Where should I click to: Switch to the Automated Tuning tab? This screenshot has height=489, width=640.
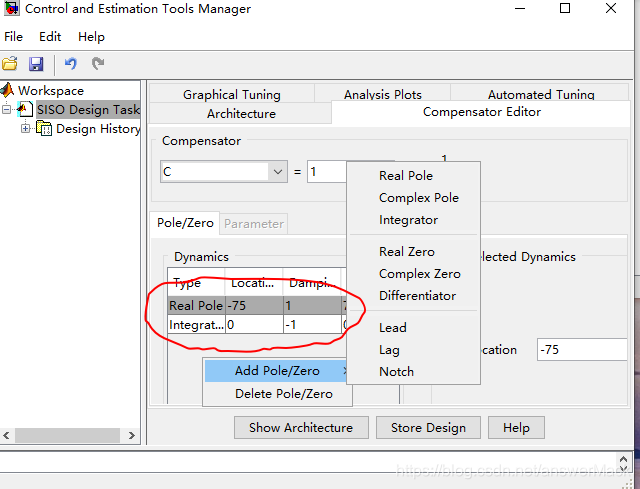coord(541,94)
